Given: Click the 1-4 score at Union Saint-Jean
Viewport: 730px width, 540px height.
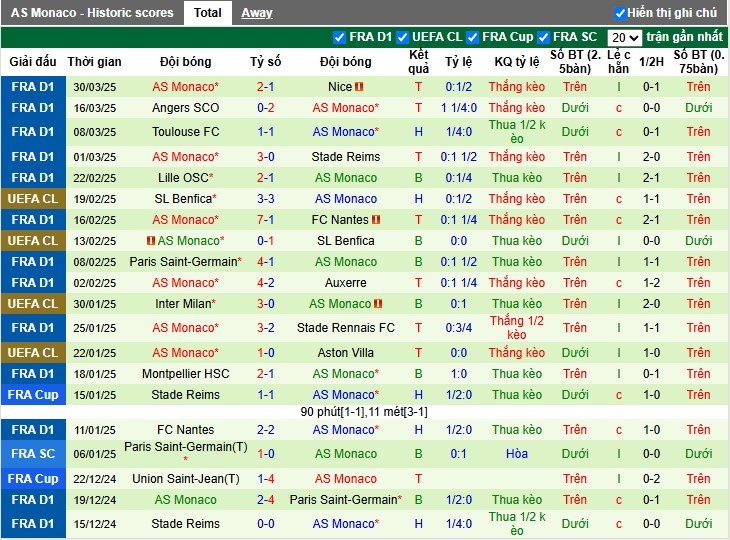Looking at the screenshot, I should [265, 479].
